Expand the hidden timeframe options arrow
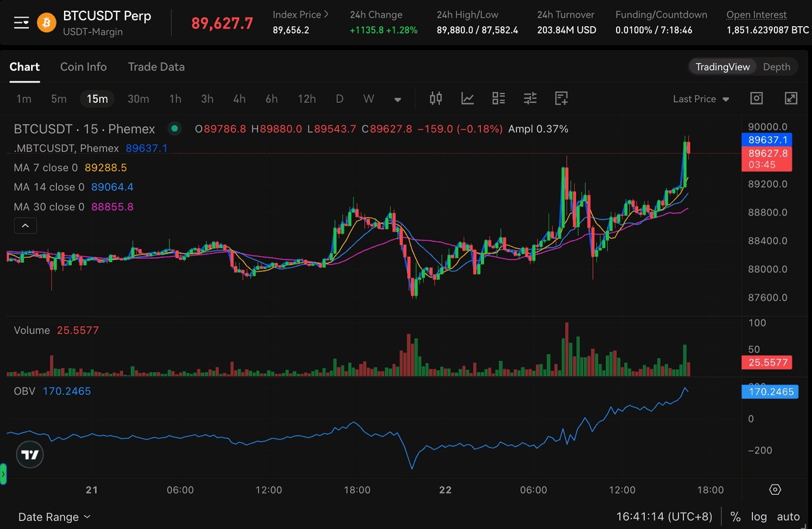 398,99
